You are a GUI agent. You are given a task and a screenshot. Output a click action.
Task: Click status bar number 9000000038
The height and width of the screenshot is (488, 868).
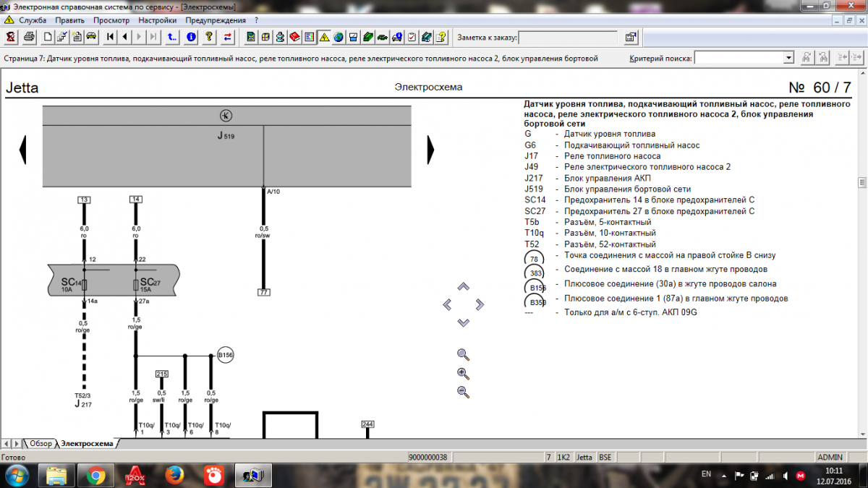pyautogui.click(x=429, y=457)
